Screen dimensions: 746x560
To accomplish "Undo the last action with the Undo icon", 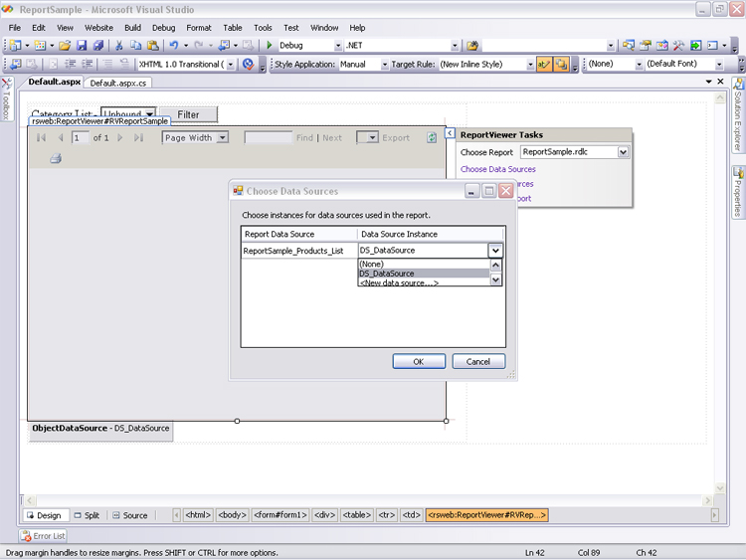I will click(174, 45).
